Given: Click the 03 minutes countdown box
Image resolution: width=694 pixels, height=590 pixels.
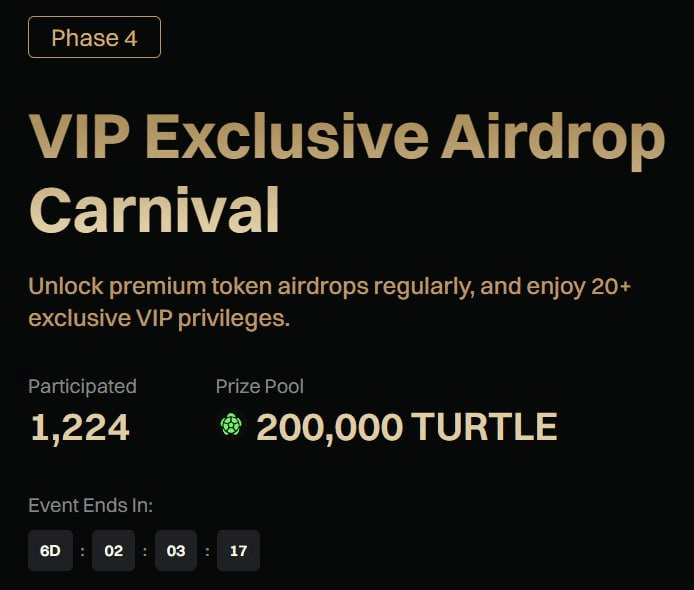Looking at the screenshot, I should (176, 551).
